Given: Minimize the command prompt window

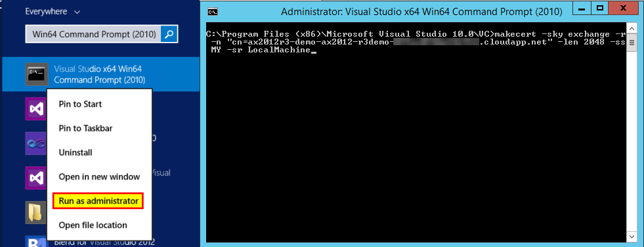Looking at the screenshot, I should pyautogui.click(x=582, y=9).
